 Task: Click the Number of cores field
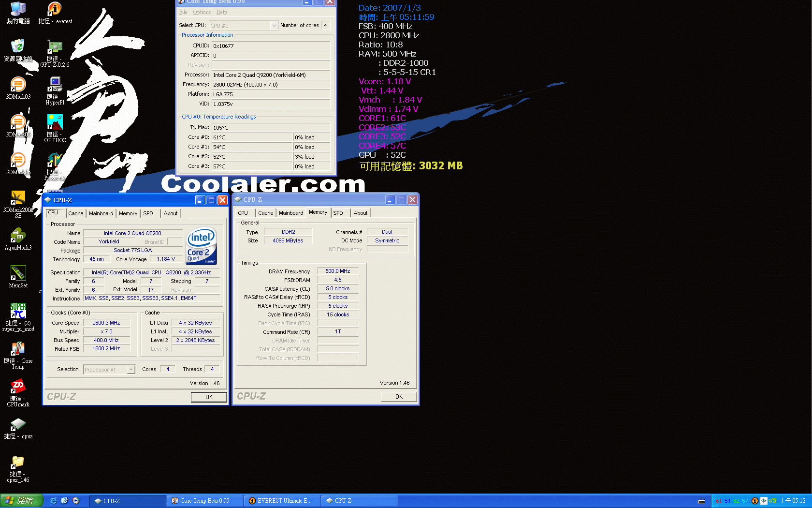point(326,26)
